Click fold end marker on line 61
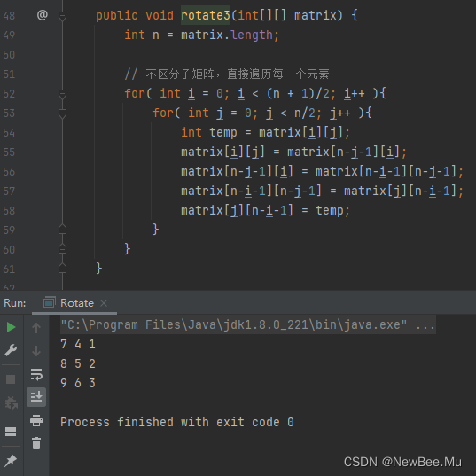The image size is (476, 476). pos(62,269)
